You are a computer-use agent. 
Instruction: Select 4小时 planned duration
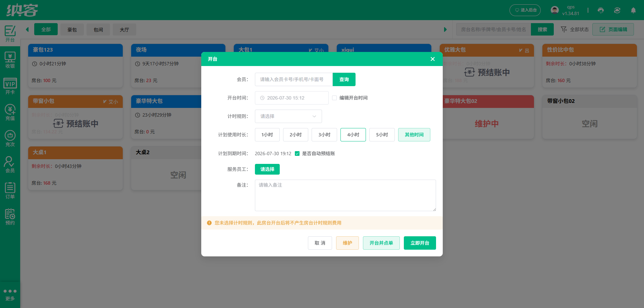[x=353, y=135]
